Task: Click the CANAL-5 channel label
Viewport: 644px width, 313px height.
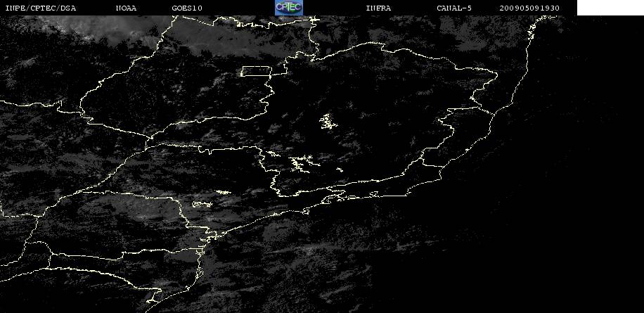Action: pos(454,8)
